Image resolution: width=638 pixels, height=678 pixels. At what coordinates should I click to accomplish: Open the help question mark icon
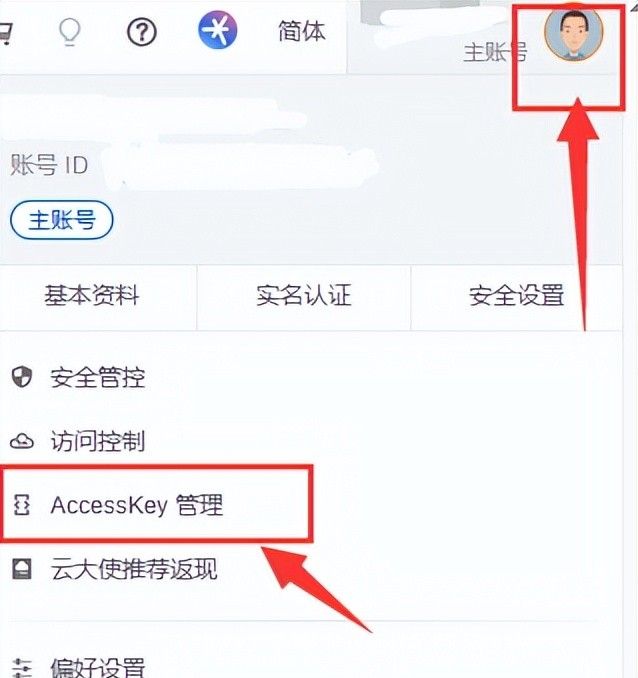[x=141, y=32]
